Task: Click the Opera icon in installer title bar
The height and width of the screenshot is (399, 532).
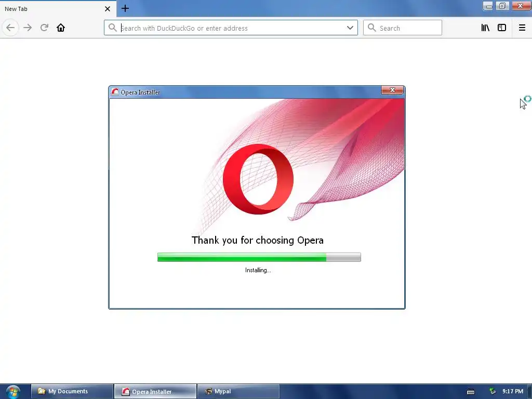Action: [x=115, y=92]
